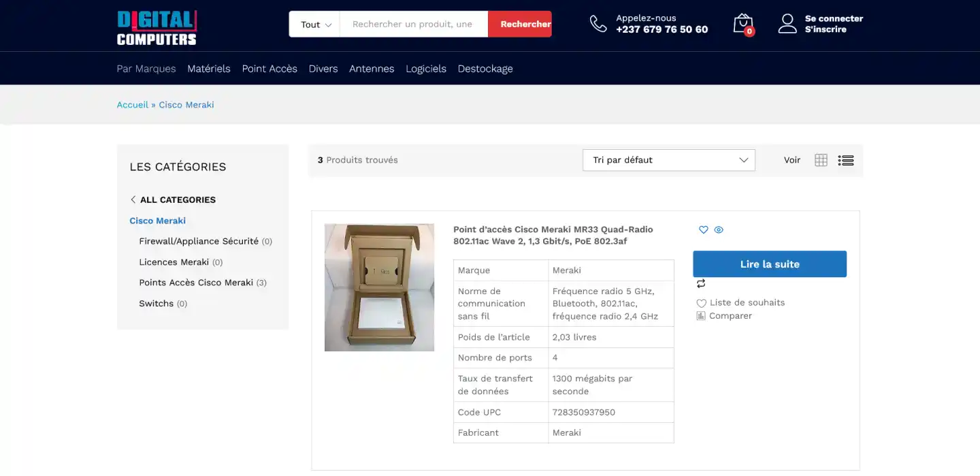Click Liste de souhaits link

747,302
